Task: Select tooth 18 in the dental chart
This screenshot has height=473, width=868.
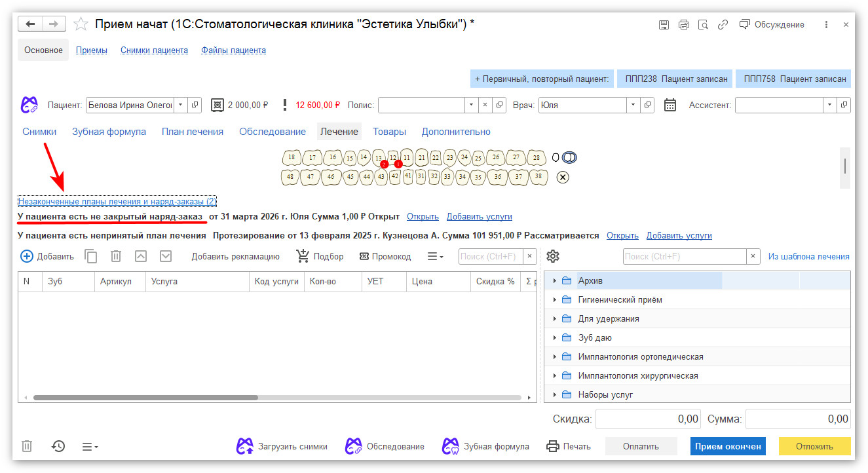Action: pos(292,158)
